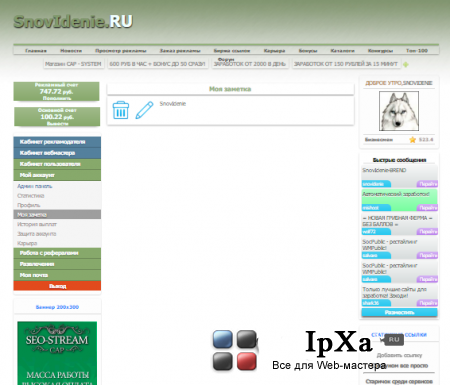The height and width of the screenshot is (385, 450).
Task: Open Каталоги in the top menu
Action: pos(342,51)
